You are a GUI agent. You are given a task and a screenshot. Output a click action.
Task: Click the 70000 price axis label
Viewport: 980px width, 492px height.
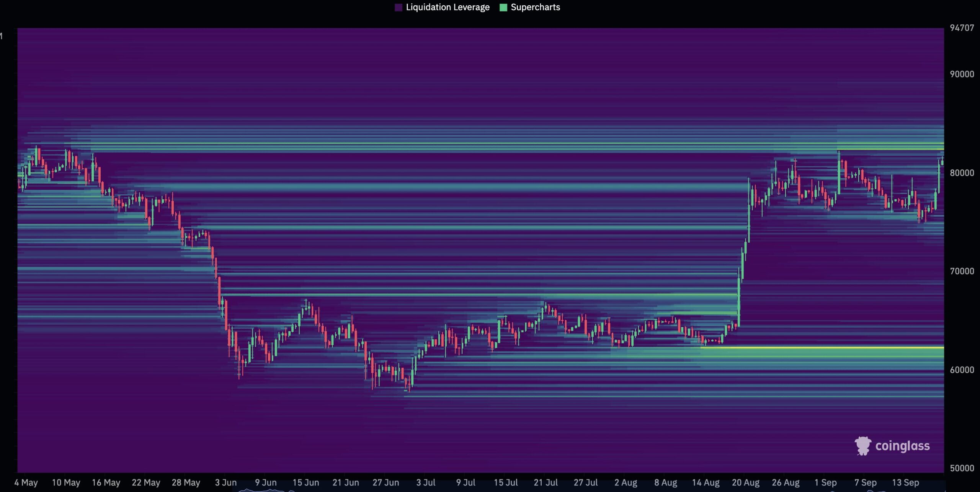click(x=962, y=271)
